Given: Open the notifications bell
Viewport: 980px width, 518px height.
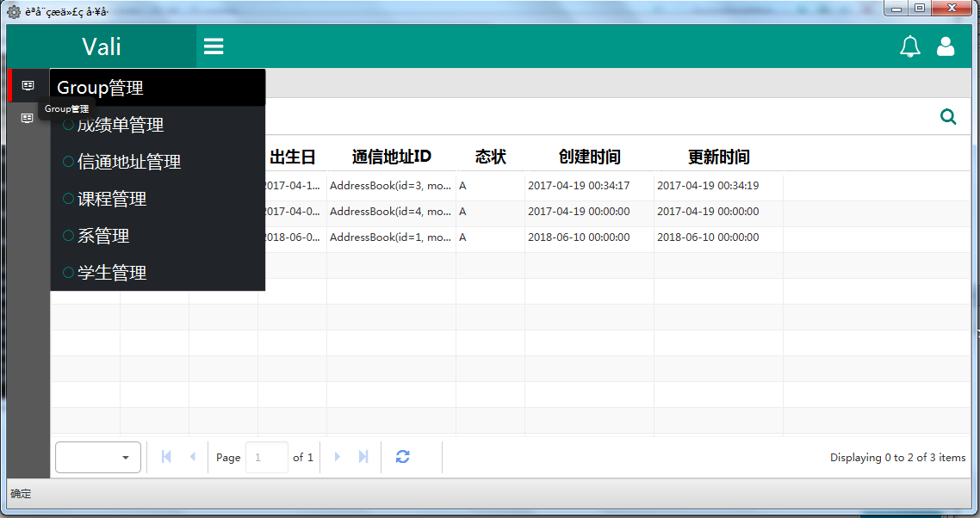Looking at the screenshot, I should click(910, 46).
